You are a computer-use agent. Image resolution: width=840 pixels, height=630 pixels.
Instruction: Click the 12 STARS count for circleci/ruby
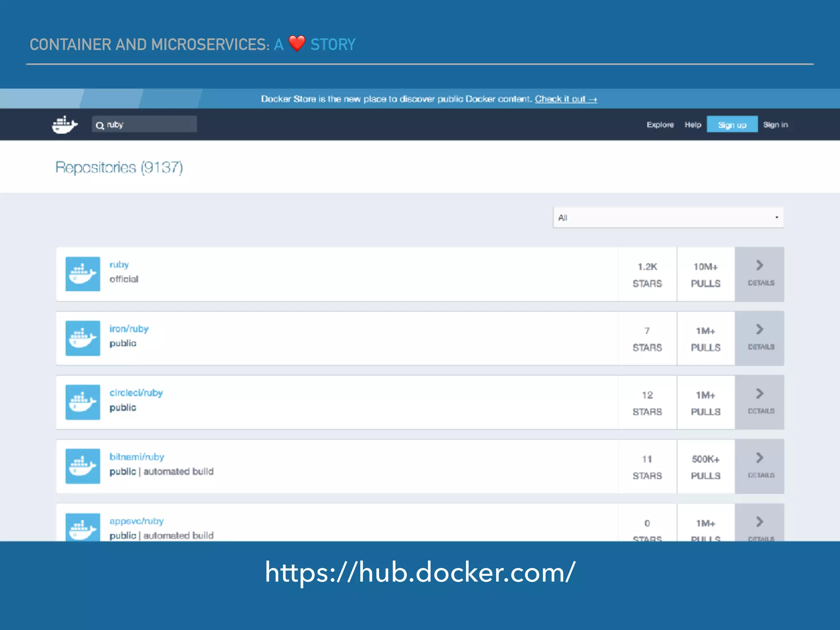pos(647,403)
